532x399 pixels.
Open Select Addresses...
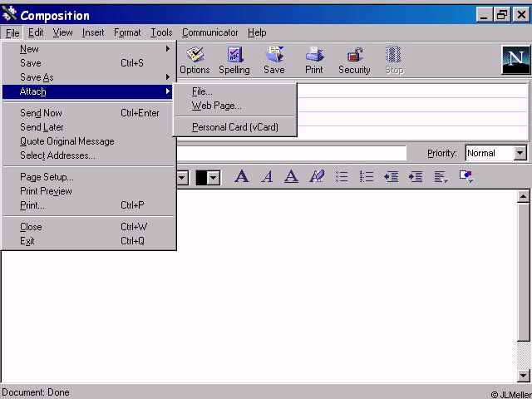89,155
